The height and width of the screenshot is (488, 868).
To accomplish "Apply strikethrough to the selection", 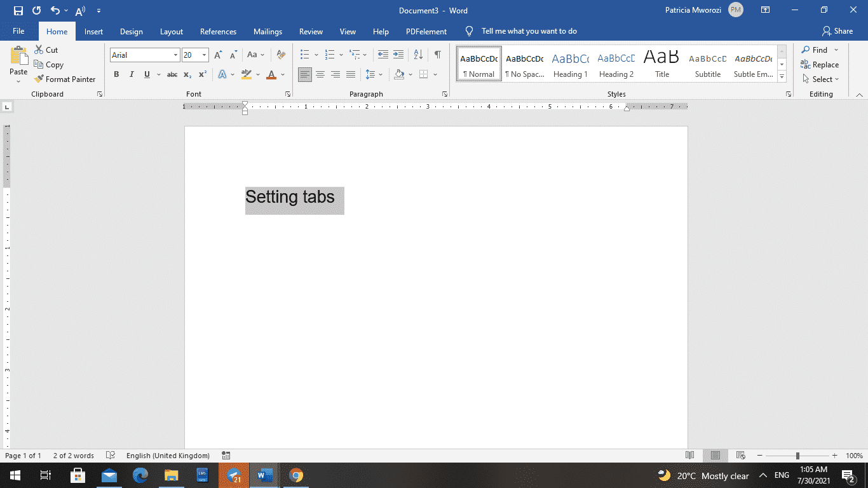I will point(172,74).
